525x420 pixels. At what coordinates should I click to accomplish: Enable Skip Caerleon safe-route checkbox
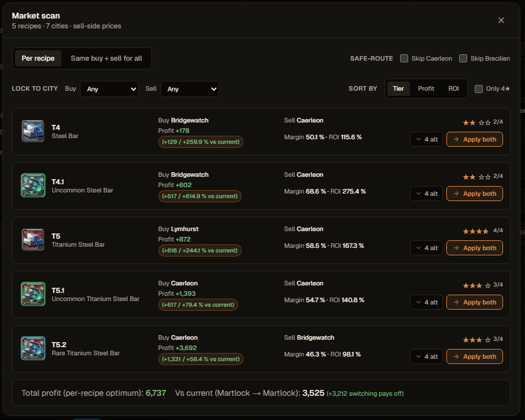(x=404, y=58)
